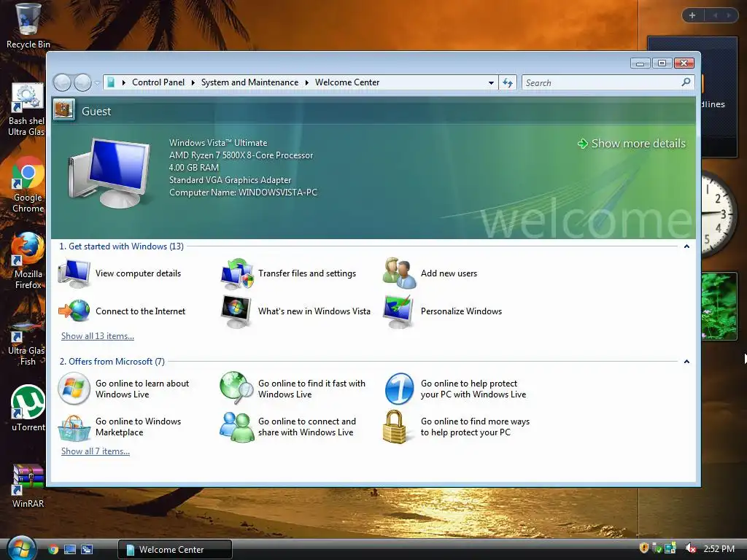747x560 pixels.
Task: Click the search magnifier icon
Action: click(686, 82)
